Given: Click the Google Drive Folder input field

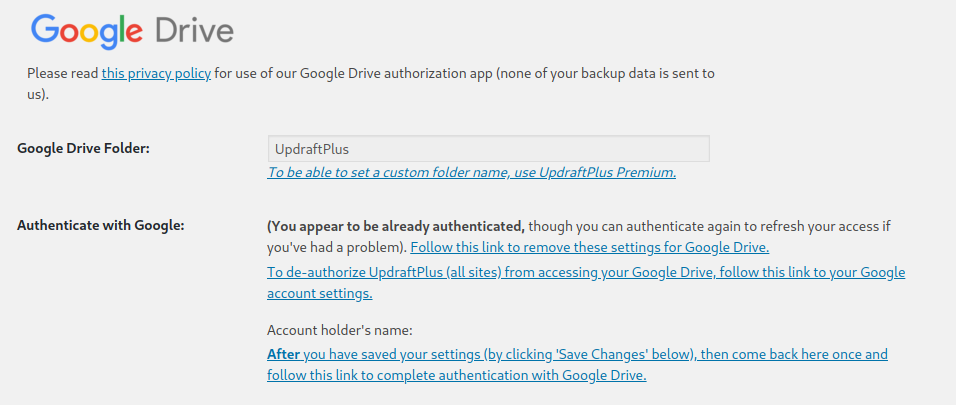Looking at the screenshot, I should tap(488, 149).
